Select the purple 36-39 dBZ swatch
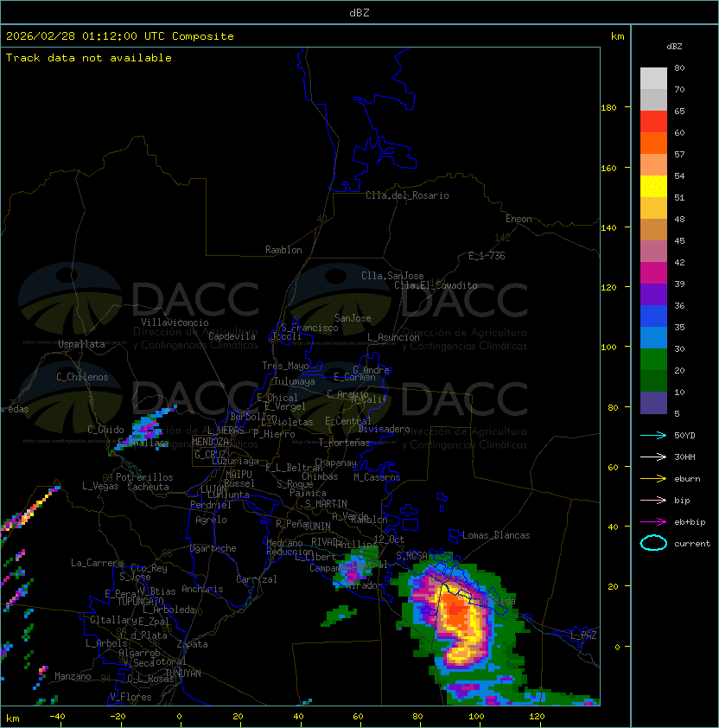The image size is (719, 728). [653, 294]
